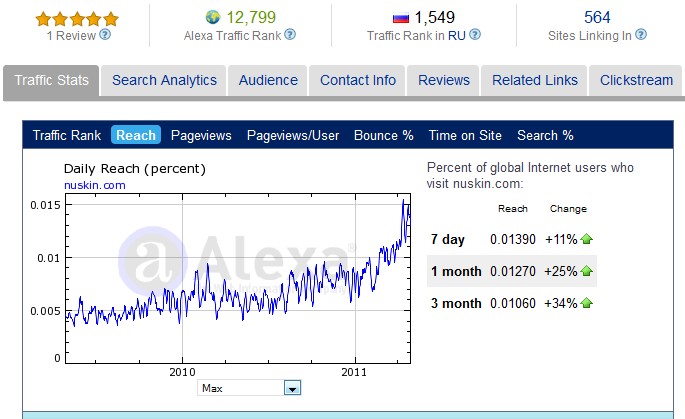Click the 1,549 traffic rank value
The width and height of the screenshot is (685, 419).
[x=435, y=17]
